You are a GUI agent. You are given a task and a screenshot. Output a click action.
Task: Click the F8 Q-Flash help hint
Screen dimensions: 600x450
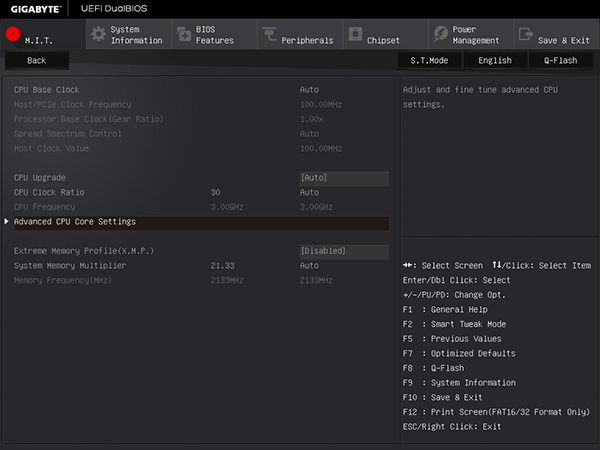434,368
